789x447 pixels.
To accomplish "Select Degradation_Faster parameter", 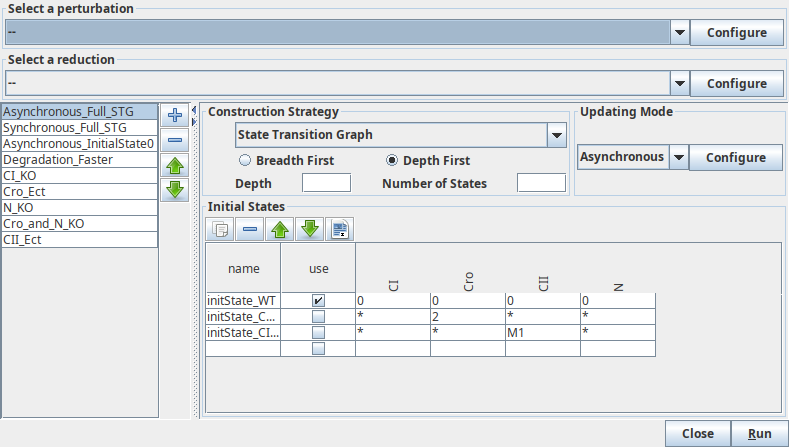I will pos(80,160).
